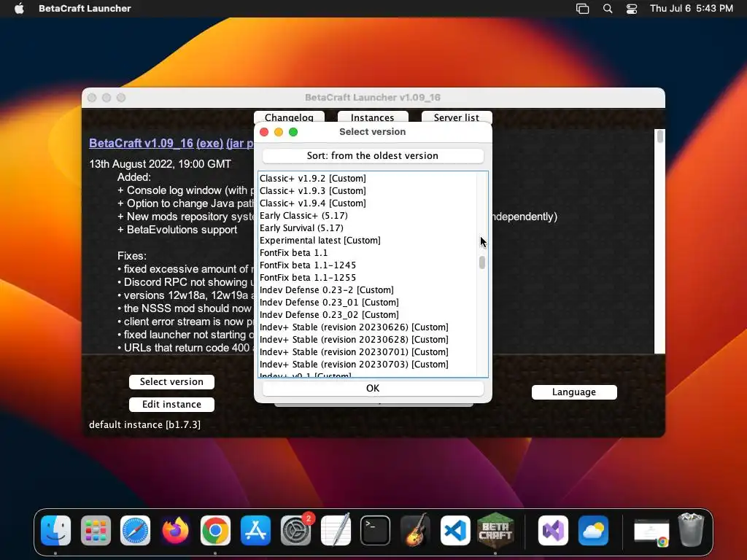Click the Stage Manager menu bar icon
Image resolution: width=747 pixels, height=560 pixels.
point(582,9)
